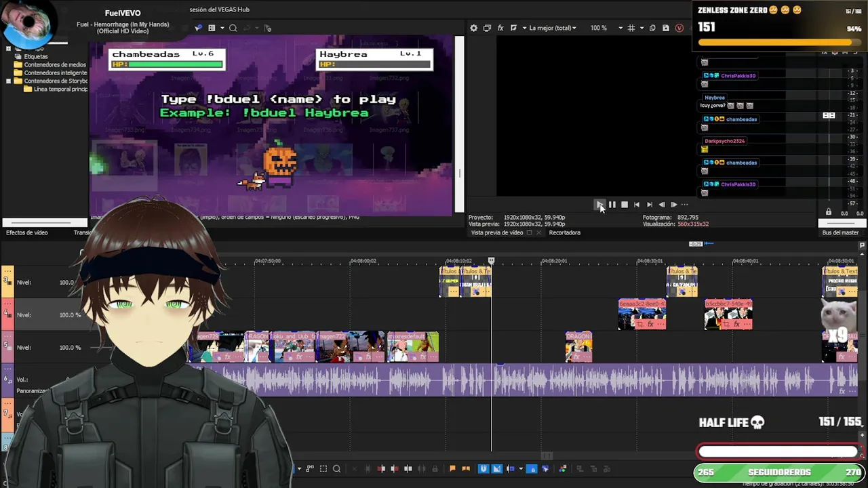Click the track 5 'Nivel' 100.0 % field
Viewport: 868px width, 488px height.
click(70, 347)
